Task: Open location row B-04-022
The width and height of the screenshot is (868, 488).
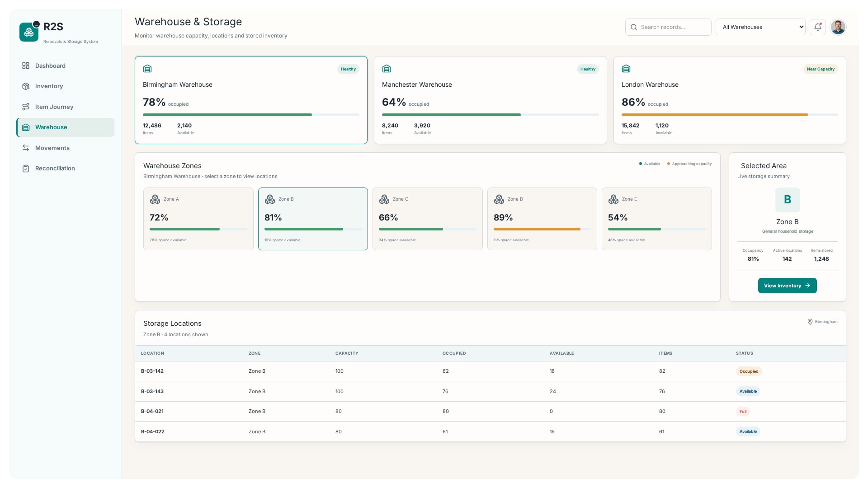Action: [491, 432]
